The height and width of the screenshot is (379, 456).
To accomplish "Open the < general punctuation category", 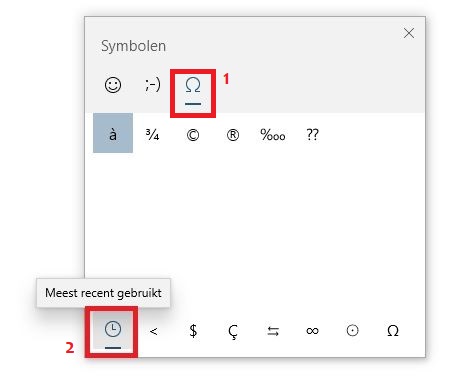I will (153, 331).
